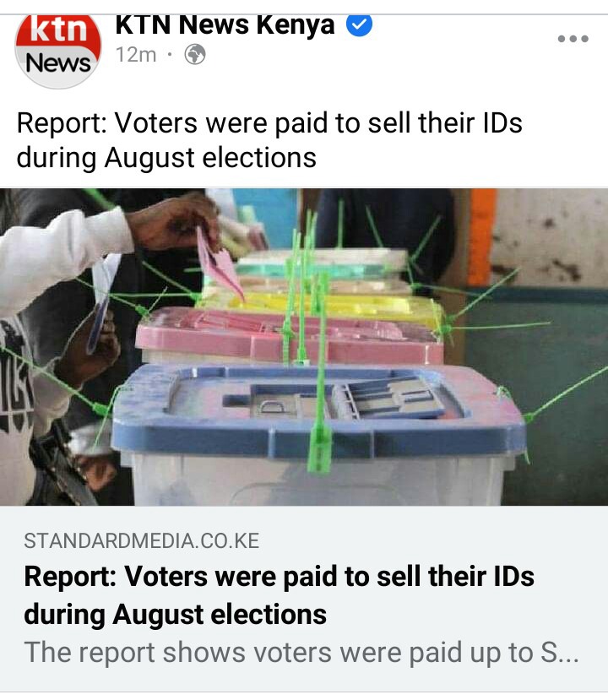Open the KTN News Kenya page name
The image size is (608, 700).
225,25
